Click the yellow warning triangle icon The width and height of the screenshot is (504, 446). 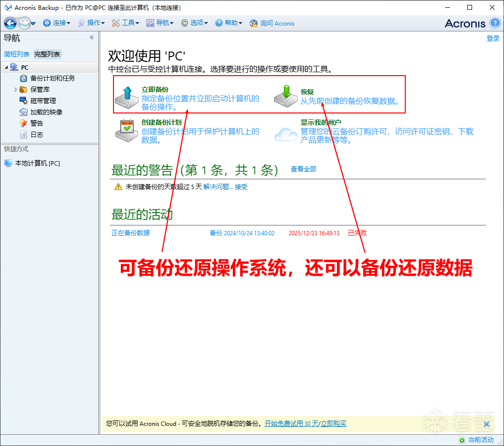[x=118, y=187]
